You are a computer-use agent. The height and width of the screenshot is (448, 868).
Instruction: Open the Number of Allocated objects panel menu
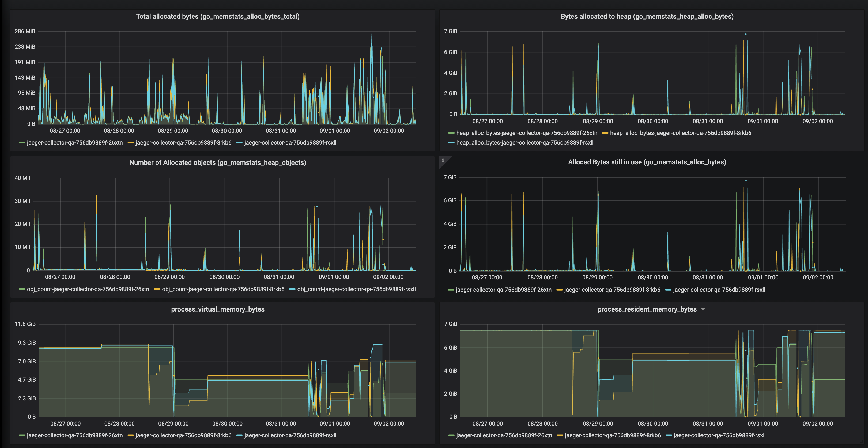[218, 162]
